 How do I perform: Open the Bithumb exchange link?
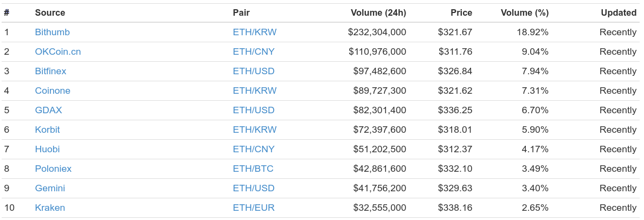(x=52, y=32)
